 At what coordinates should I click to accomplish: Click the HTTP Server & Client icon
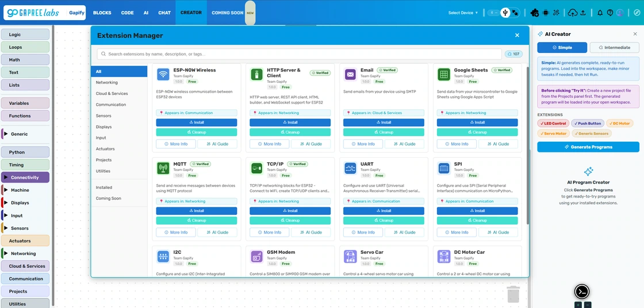(256, 74)
